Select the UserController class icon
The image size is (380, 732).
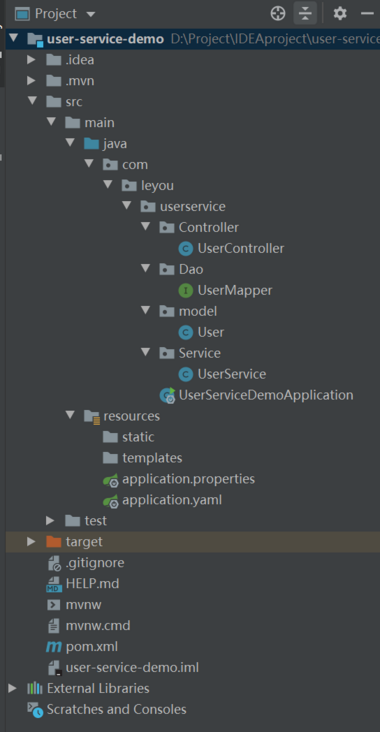[x=186, y=249]
